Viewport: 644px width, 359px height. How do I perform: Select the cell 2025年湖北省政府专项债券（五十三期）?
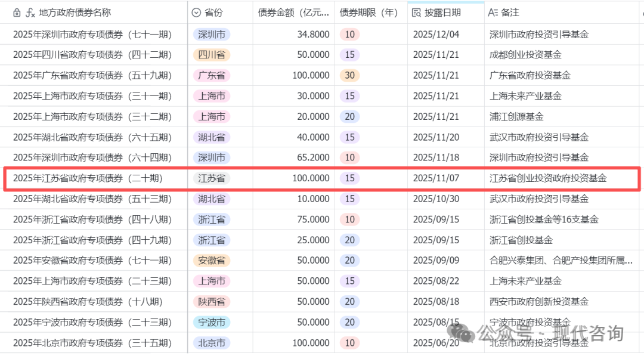coord(94,199)
